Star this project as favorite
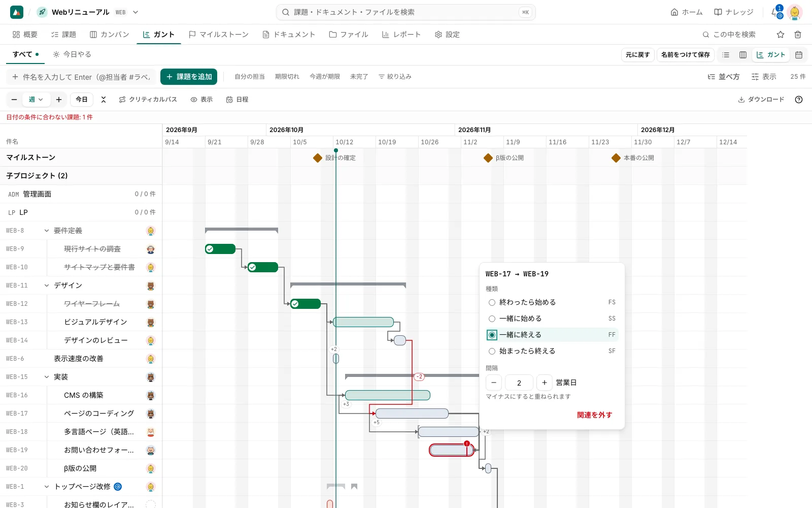The image size is (812, 508). [781, 35]
